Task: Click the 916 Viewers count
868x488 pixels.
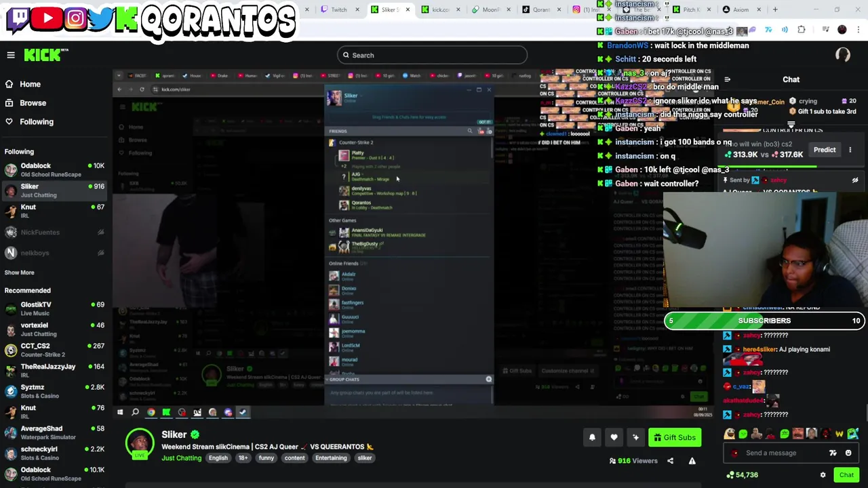Action: (x=633, y=461)
